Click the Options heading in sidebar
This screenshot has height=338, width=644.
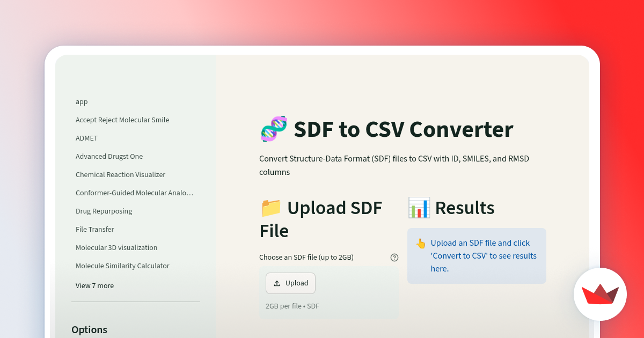[x=89, y=330]
